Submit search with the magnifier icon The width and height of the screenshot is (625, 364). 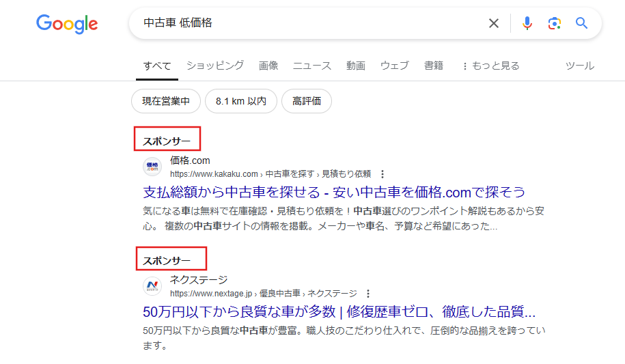click(x=581, y=23)
